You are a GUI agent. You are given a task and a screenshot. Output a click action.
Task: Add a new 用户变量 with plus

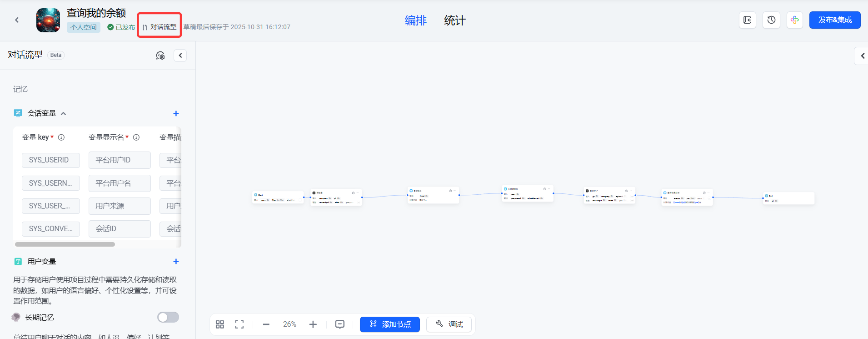[176, 261]
